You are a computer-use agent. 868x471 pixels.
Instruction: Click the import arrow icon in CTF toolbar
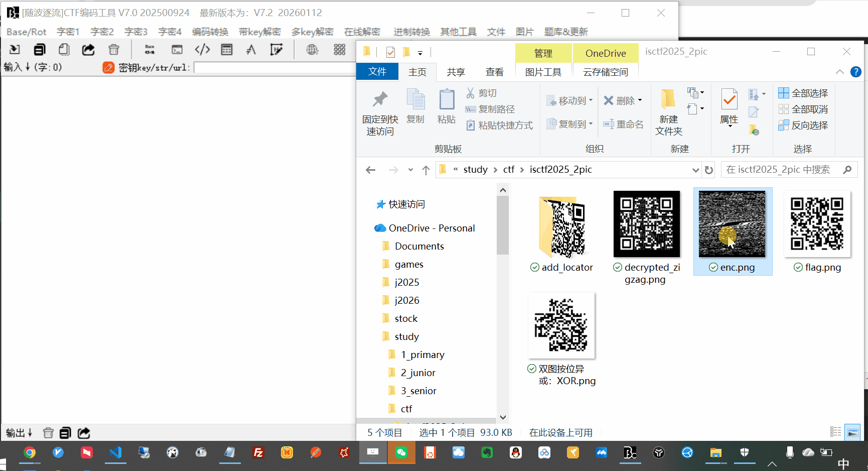(15, 49)
